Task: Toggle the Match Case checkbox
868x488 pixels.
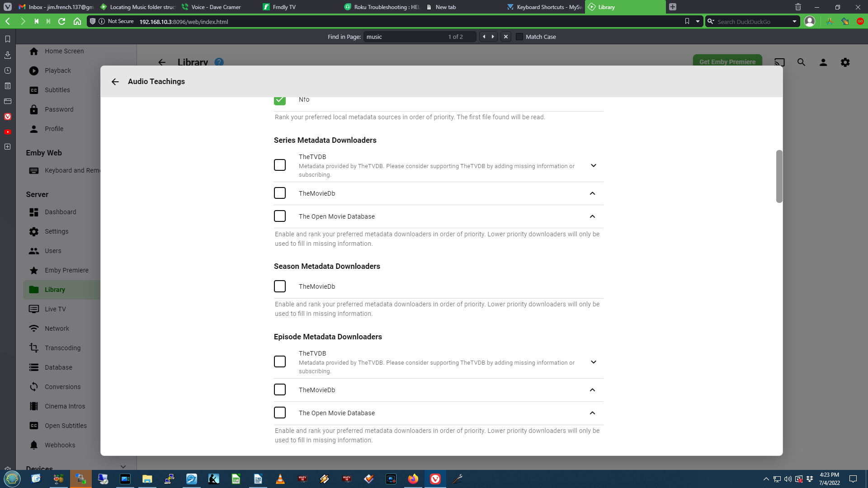Action: [x=519, y=37]
